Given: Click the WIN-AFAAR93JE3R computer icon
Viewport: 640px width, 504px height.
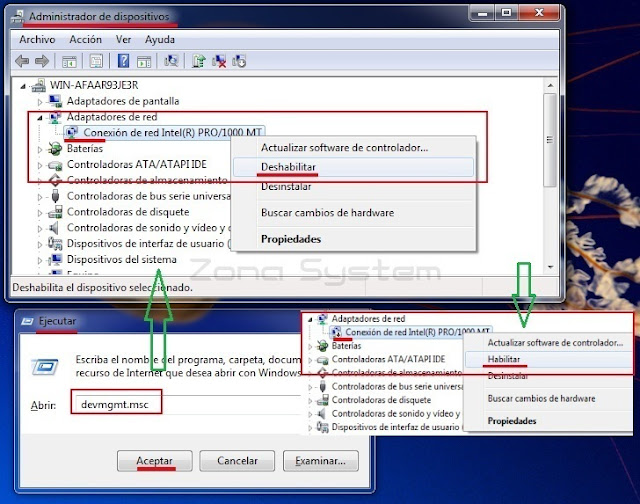Looking at the screenshot, I should (39, 85).
